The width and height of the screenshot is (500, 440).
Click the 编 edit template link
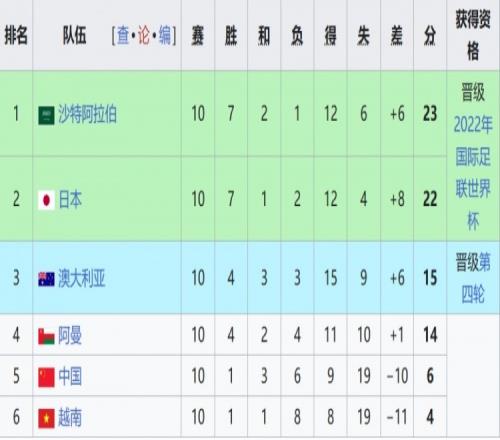165,35
